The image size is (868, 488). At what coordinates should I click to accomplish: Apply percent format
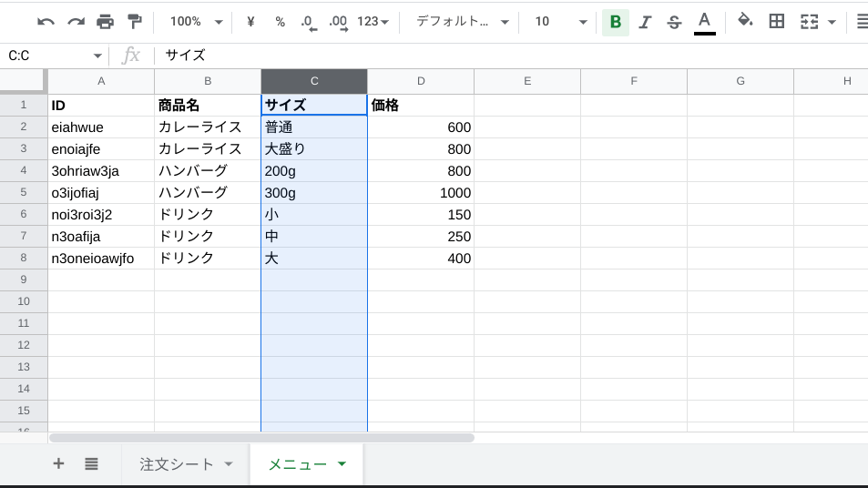(x=280, y=22)
